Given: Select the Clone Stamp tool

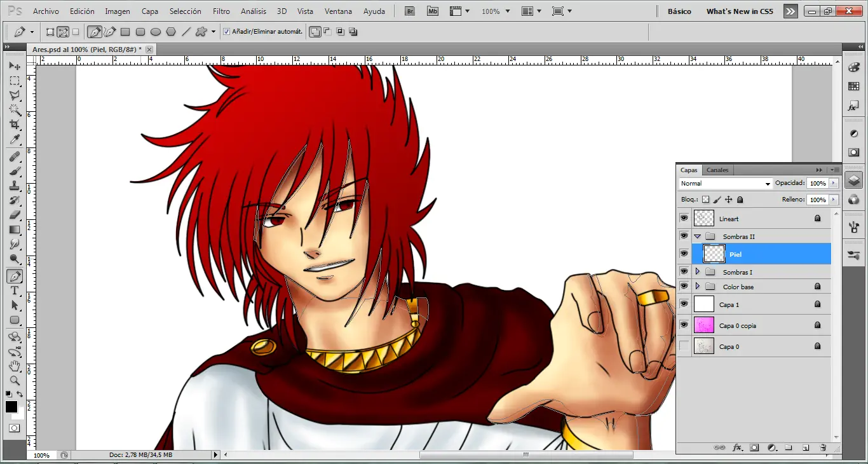Looking at the screenshot, I should pyautogui.click(x=14, y=186).
